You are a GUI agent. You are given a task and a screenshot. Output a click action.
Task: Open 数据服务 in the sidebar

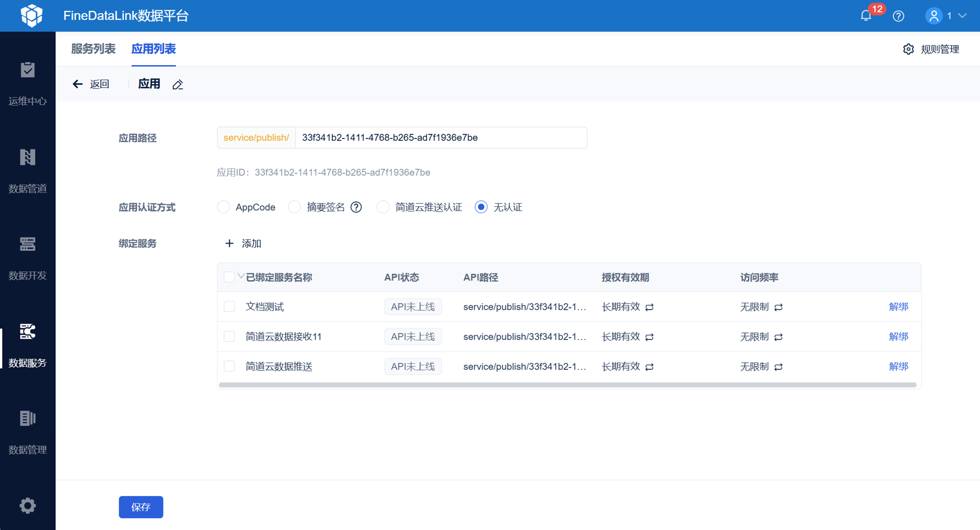click(28, 345)
